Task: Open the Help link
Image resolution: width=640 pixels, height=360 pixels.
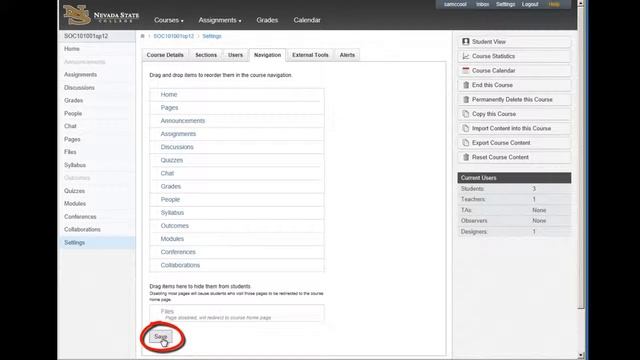Action: point(554,4)
